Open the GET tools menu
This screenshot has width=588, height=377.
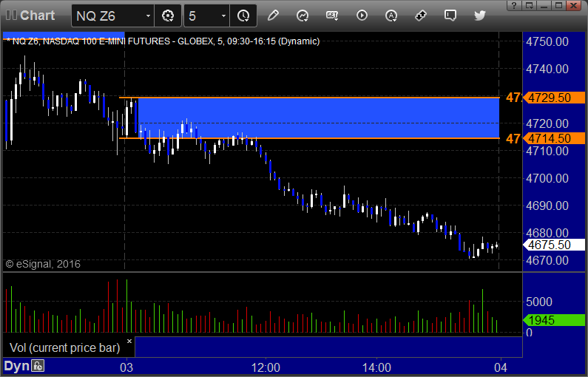tap(332, 16)
